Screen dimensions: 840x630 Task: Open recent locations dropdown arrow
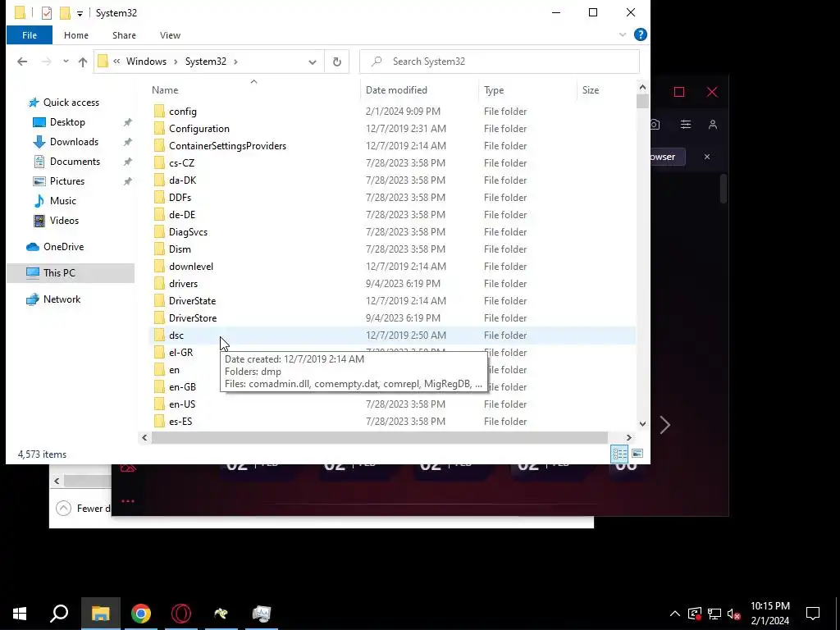(66, 62)
